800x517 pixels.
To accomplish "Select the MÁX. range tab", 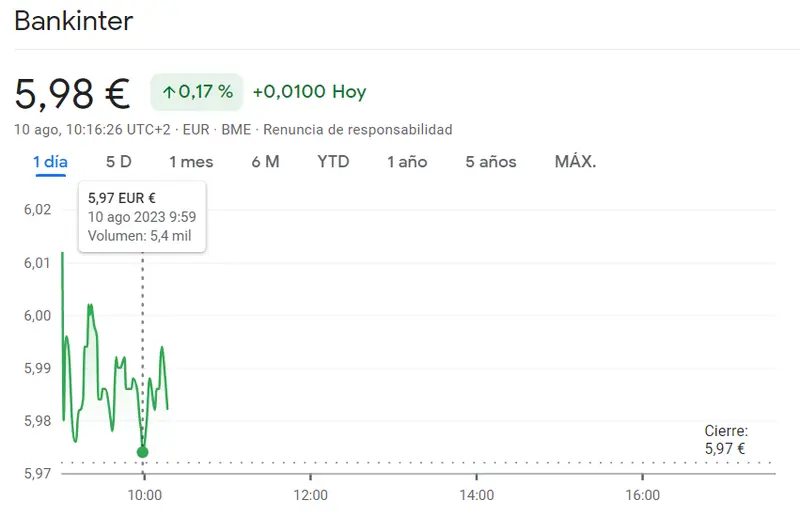I will point(576,162).
